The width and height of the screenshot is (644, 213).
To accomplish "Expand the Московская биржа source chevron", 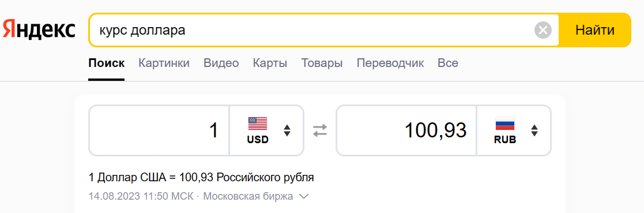I will (x=304, y=197).
